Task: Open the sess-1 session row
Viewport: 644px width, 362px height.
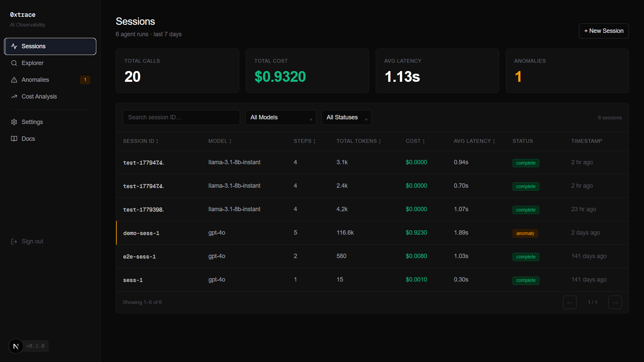Action: click(x=372, y=280)
